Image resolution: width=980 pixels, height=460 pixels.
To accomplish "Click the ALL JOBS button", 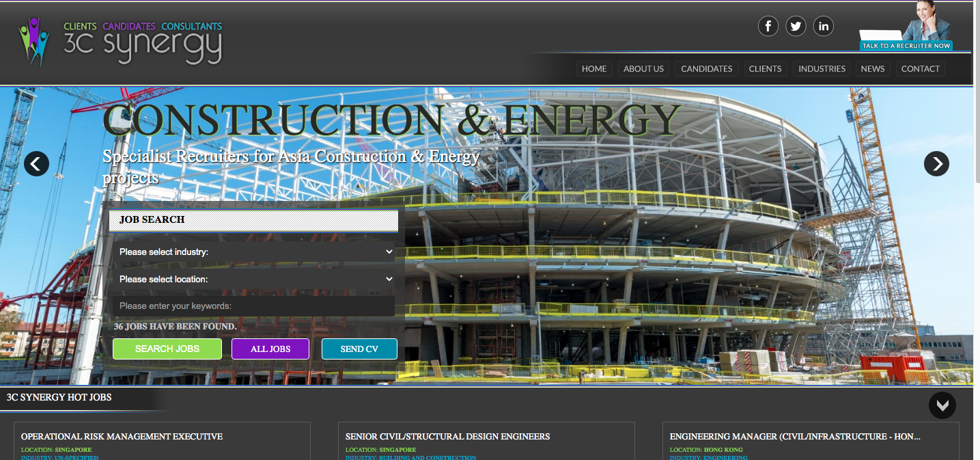I will click(x=270, y=349).
